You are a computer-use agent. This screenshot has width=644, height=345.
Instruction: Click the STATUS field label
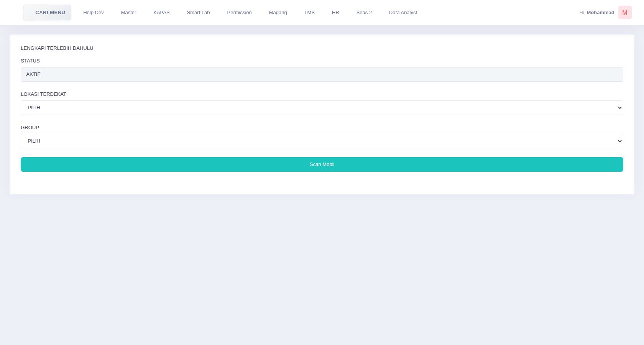(x=30, y=61)
